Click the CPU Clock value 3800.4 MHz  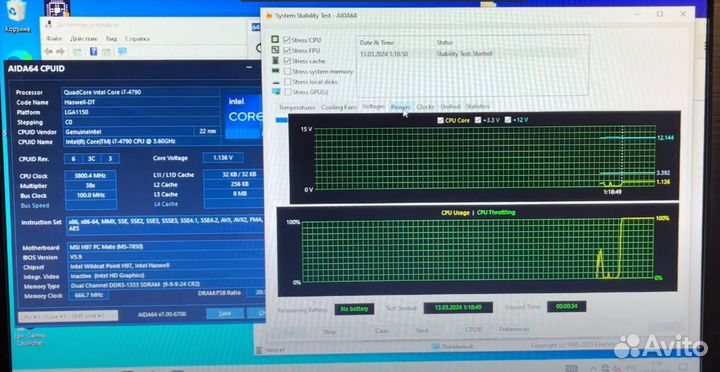point(90,176)
